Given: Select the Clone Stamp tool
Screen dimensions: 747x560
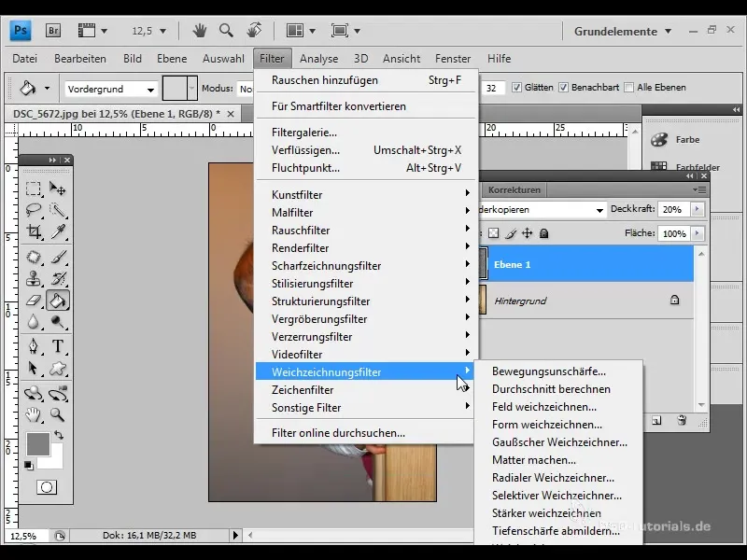Looking at the screenshot, I should click(x=34, y=278).
